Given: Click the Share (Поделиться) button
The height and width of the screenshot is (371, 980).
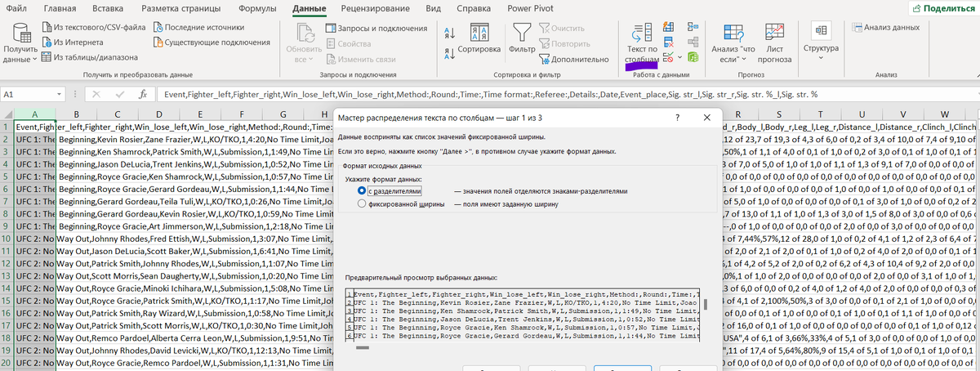Looking at the screenshot, I should [944, 9].
